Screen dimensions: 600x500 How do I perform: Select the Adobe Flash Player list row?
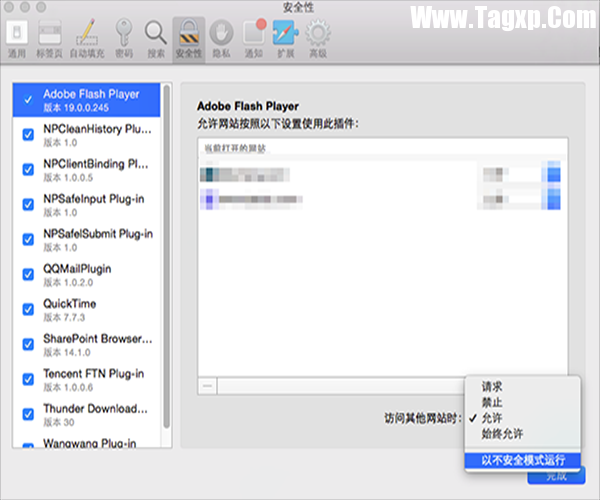86,100
